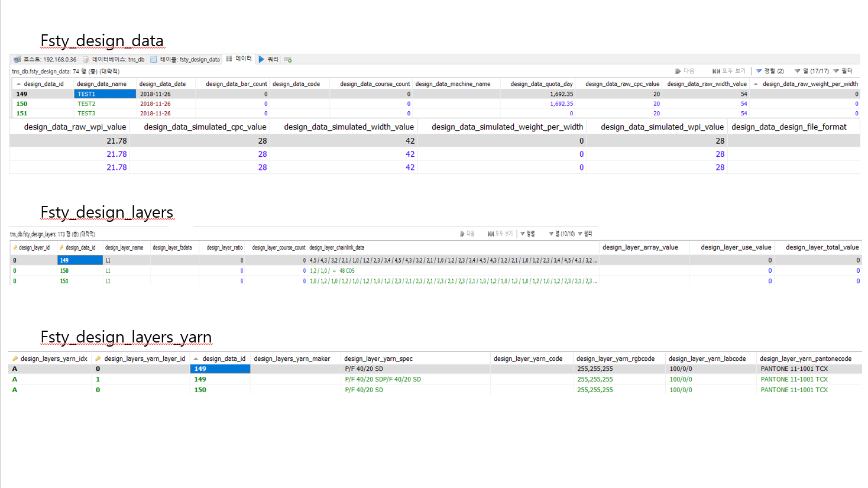Open 열 (10/10) dropdown in layers grid
The width and height of the screenshot is (868, 488).
click(562, 234)
